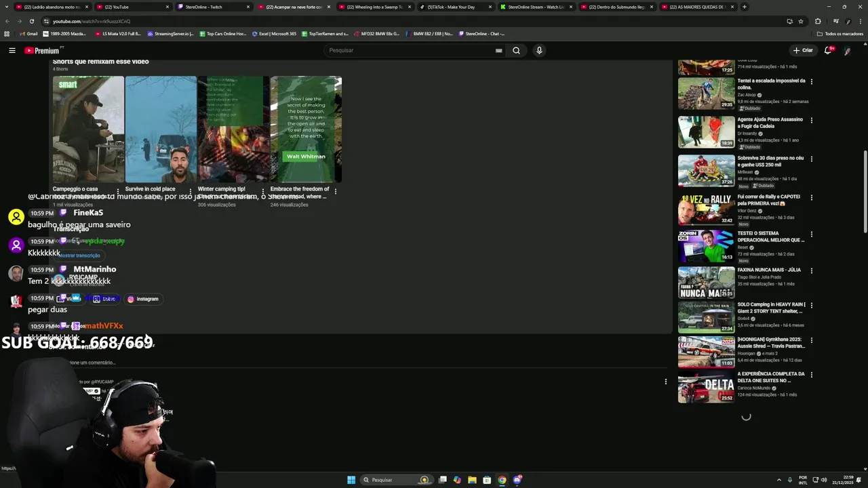Open the volume control in tray
868x488 pixels.
(x=823, y=480)
